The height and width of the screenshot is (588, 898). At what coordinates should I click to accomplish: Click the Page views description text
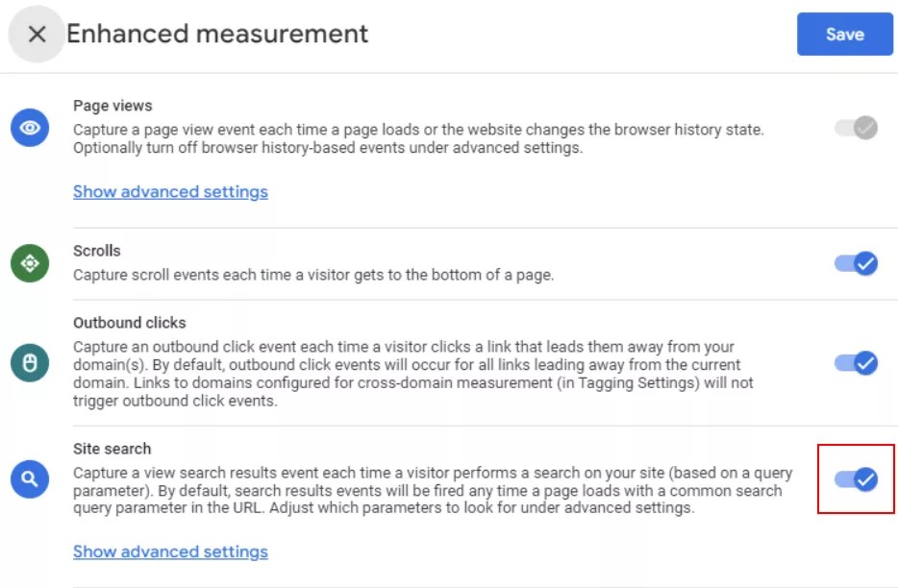pyautogui.click(x=418, y=138)
